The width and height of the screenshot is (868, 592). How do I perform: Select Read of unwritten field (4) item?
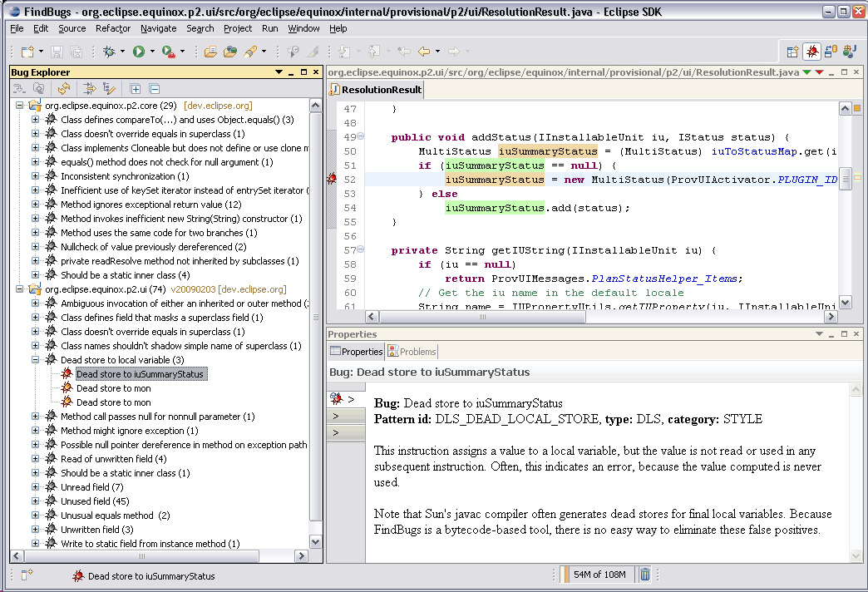coord(113,458)
